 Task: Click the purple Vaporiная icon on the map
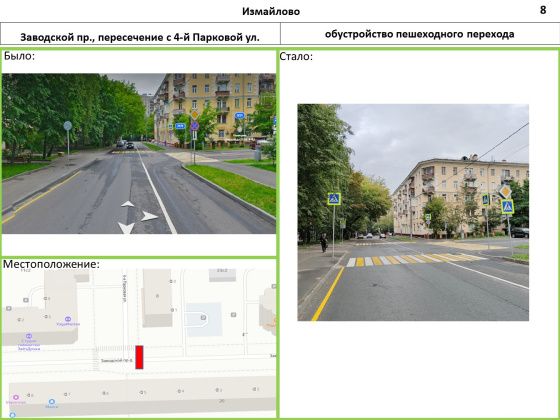16,397
